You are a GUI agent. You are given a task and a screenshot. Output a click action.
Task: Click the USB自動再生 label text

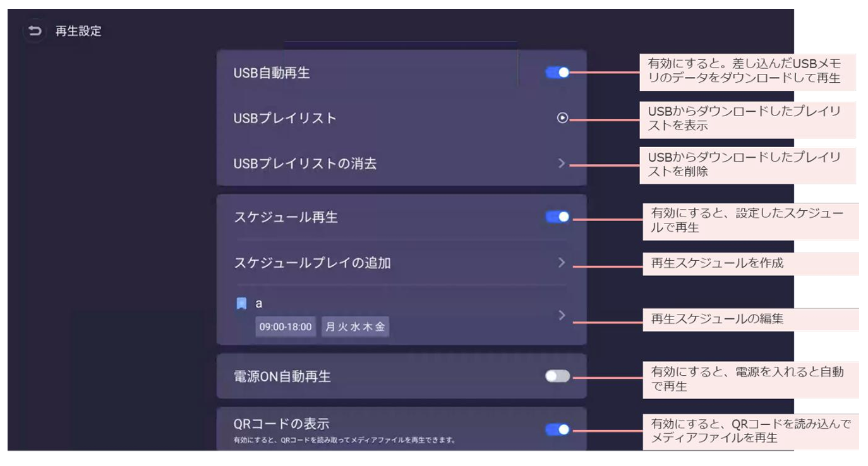[272, 73]
